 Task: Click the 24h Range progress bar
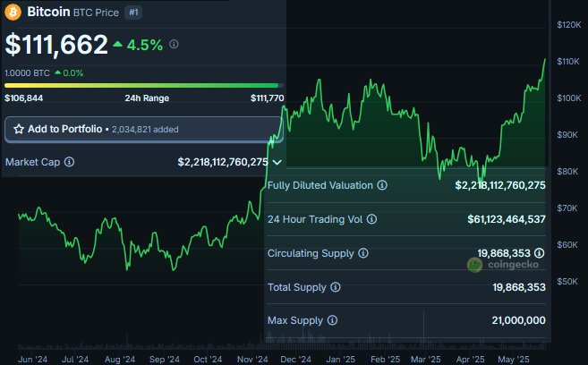tap(144, 86)
